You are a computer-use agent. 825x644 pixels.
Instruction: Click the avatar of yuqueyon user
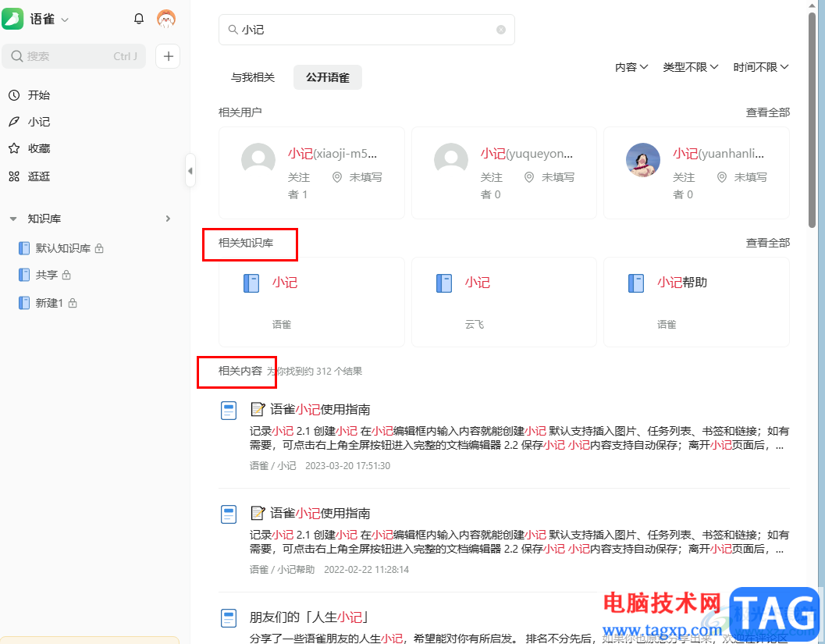pos(451,159)
